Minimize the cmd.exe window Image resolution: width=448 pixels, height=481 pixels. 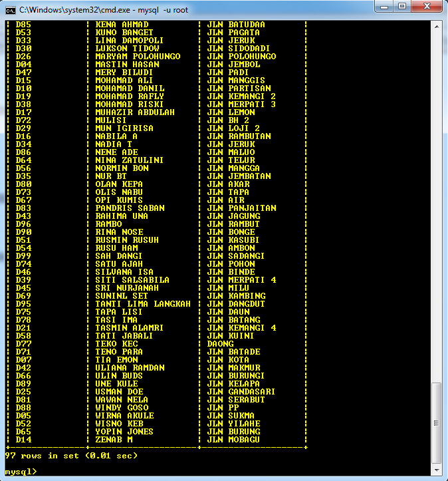(x=384, y=7)
